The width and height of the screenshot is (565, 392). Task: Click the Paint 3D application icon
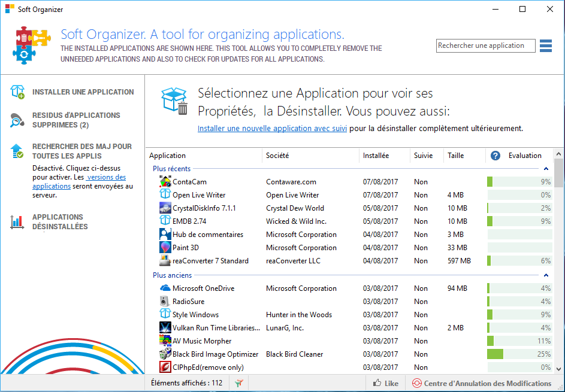[165, 247]
